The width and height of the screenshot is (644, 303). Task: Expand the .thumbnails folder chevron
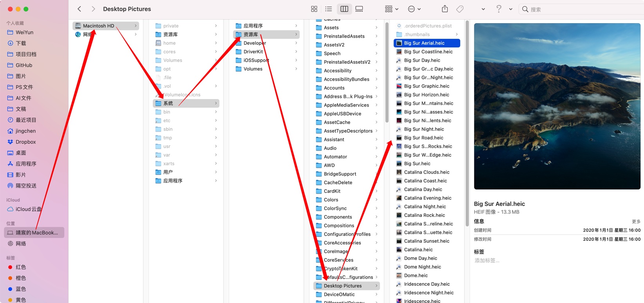[457, 34]
